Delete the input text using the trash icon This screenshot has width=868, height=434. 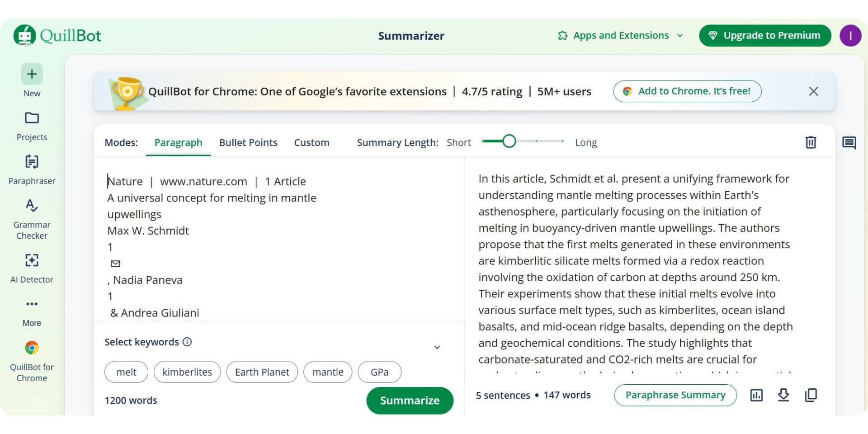811,142
